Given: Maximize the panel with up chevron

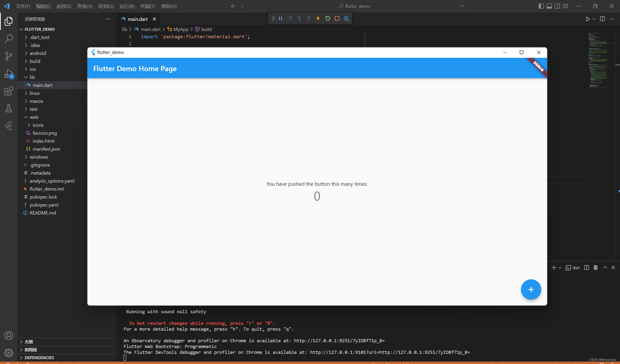Looking at the screenshot, I should pyautogui.click(x=605, y=267).
